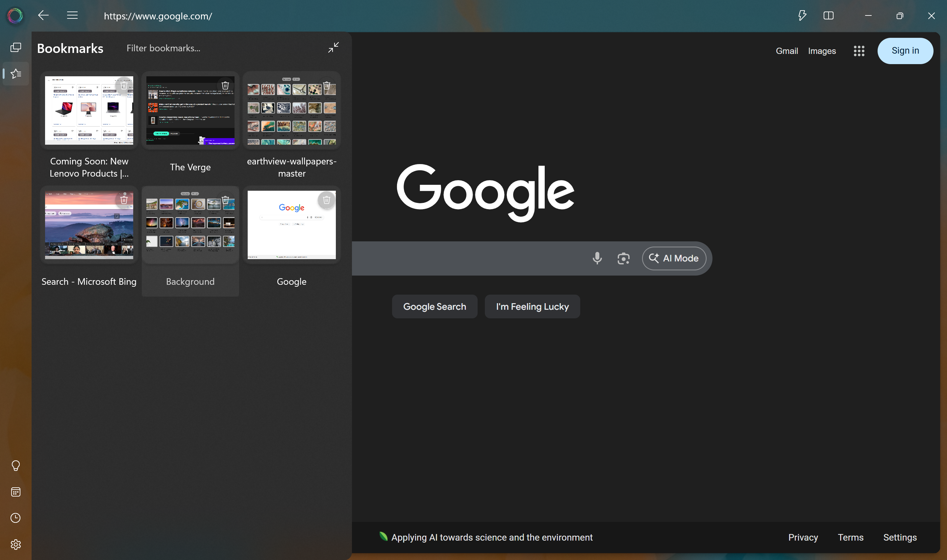This screenshot has height=560, width=947.
Task: Click the lightning bolt icon in title bar
Action: [x=802, y=15]
